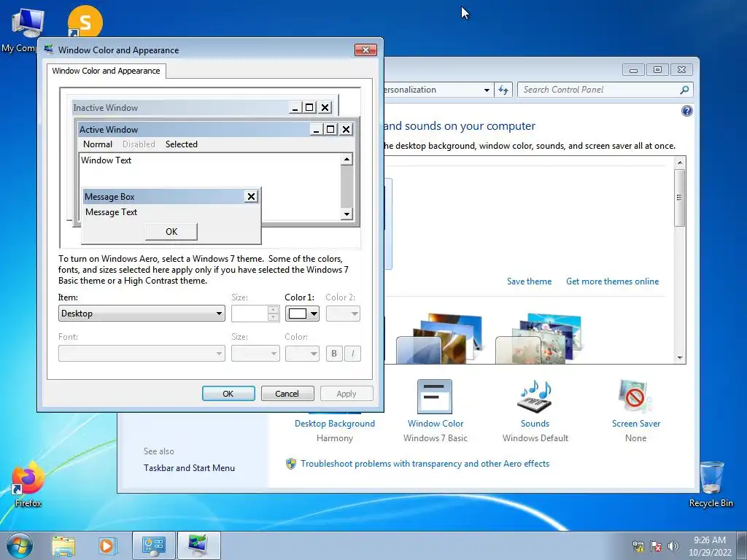Open the Color 1 picker dropdown
The image size is (747, 560).
coord(302,314)
